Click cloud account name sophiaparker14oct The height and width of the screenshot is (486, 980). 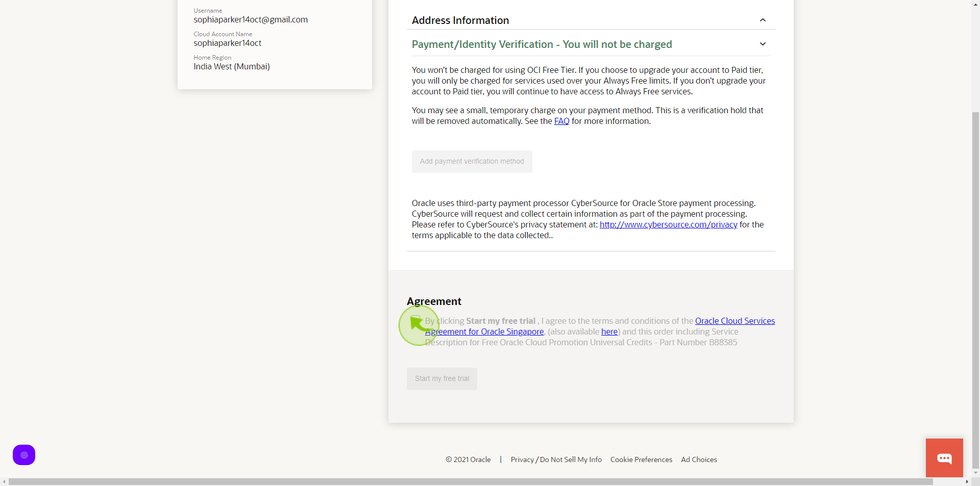click(227, 43)
